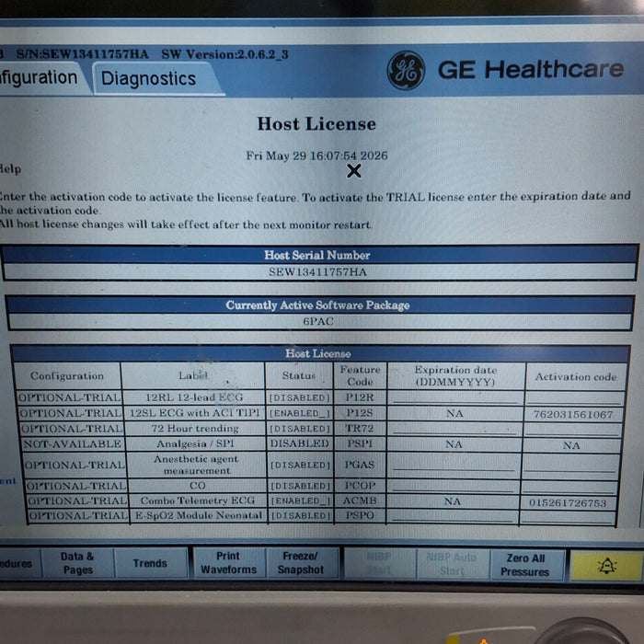Click activation code field for PGAS row
Viewport: 644px width, 644px height.
click(x=570, y=466)
